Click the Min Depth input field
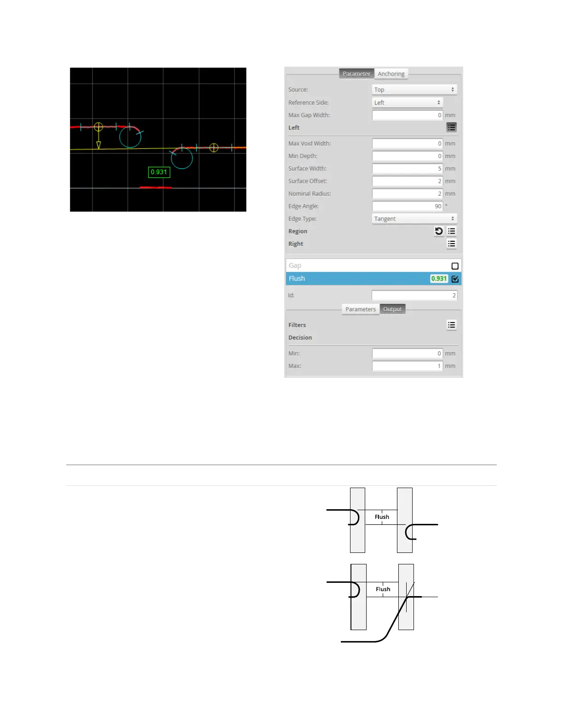The image size is (563, 728). click(408, 156)
